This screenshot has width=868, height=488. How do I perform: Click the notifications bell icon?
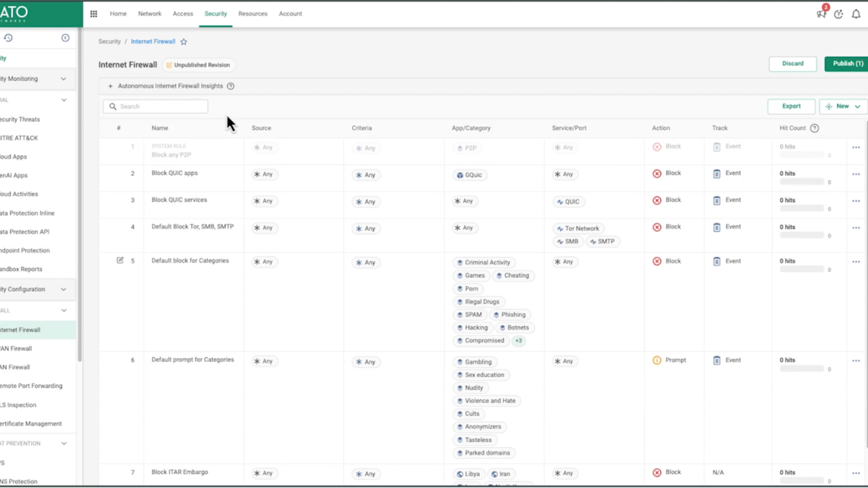pyautogui.click(x=856, y=14)
